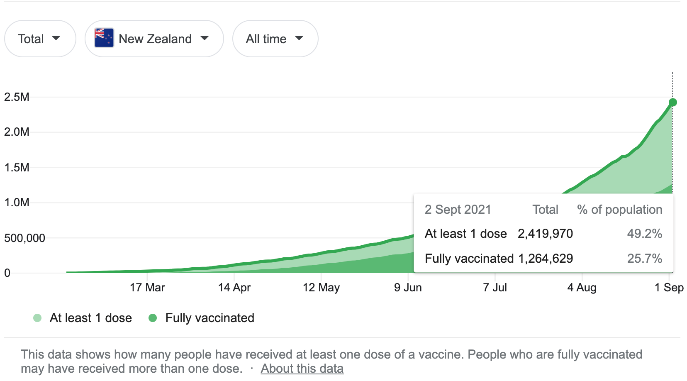The image size is (687, 381).
Task: Click the 4 Aug axis label
Action: click(582, 287)
